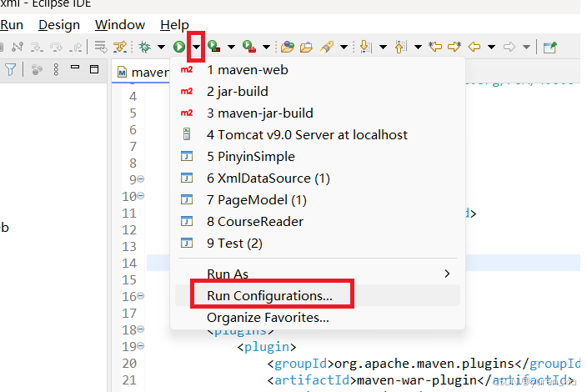Collapse the code fold at line 18

coord(140,329)
